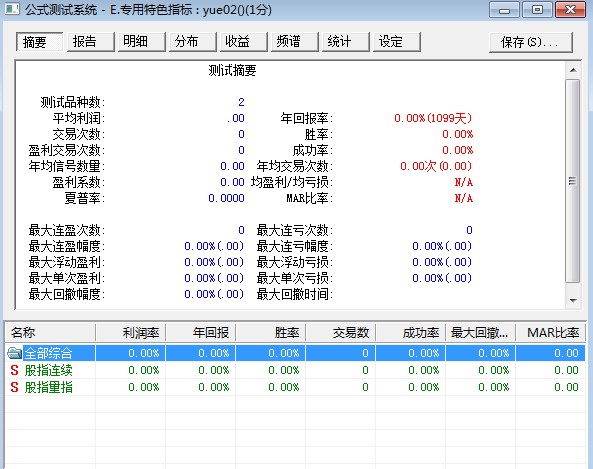This screenshot has height=469, width=593.
Task: Open the 明细 tab
Action: pos(142,42)
